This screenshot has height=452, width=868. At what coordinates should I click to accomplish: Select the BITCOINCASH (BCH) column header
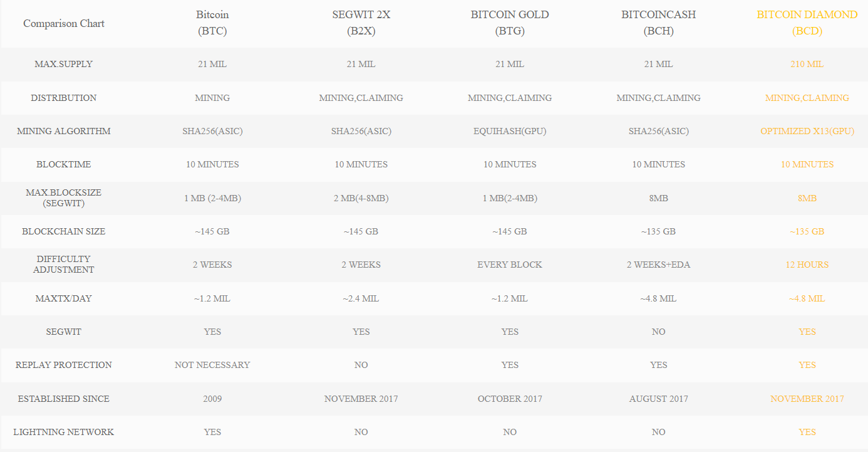tap(658, 23)
